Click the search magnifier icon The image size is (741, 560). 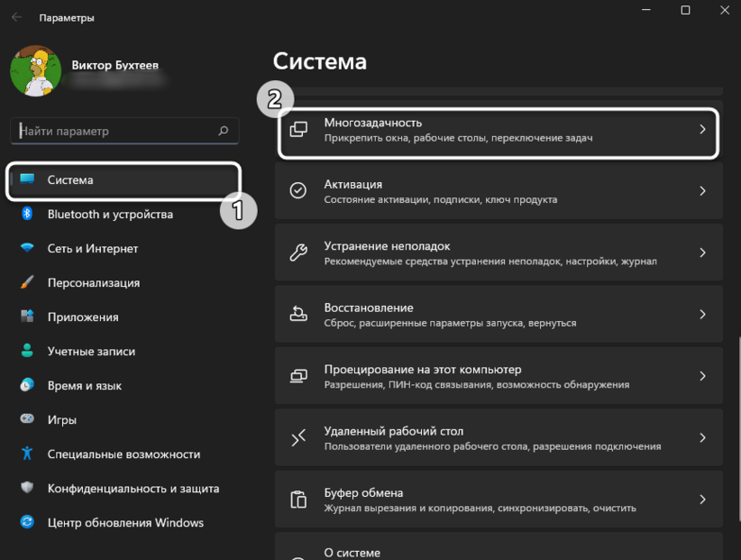[224, 131]
